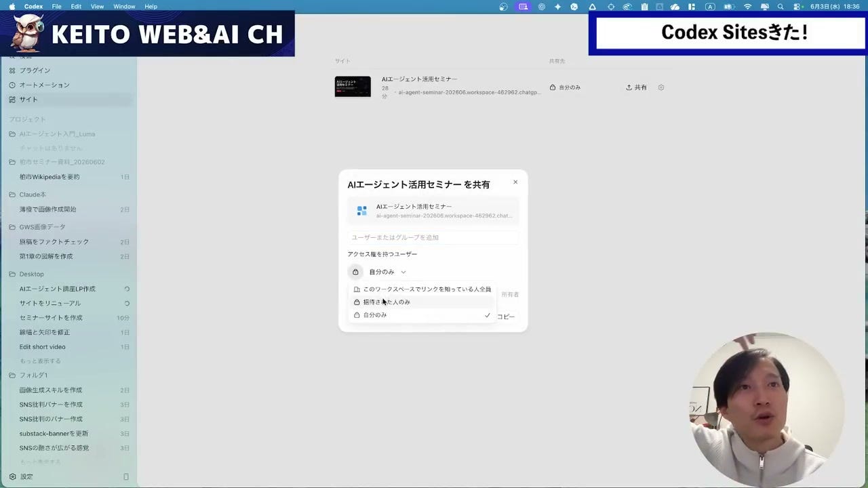The width and height of the screenshot is (868, 488).
Task: Open the SNS批判のバナー作成 chat
Action: click(68, 419)
